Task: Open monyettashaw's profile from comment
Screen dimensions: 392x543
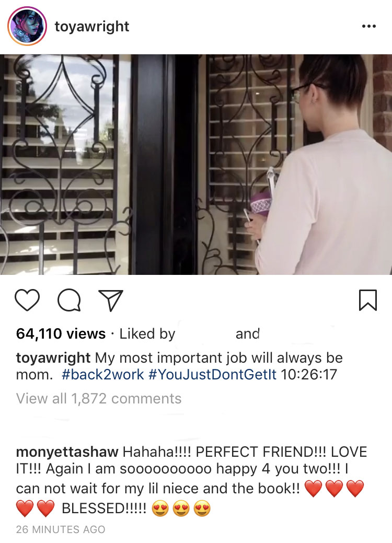Action: pos(67,452)
